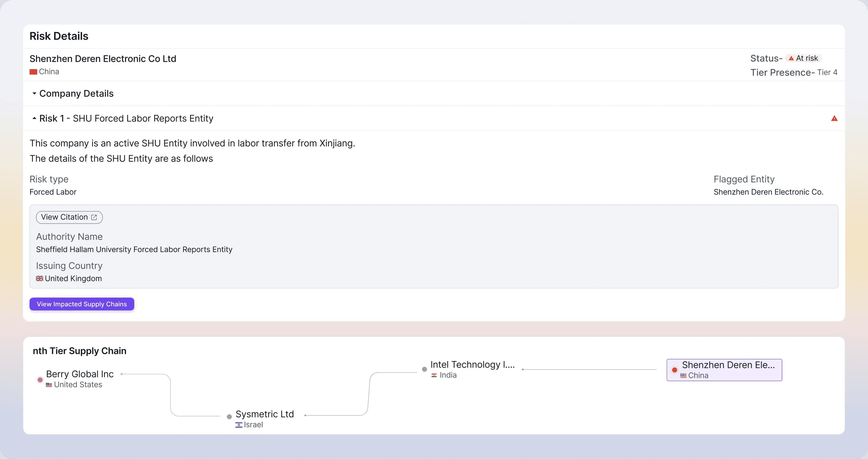Click the United Kingdom flag icon
The image size is (868, 459).
point(40,278)
